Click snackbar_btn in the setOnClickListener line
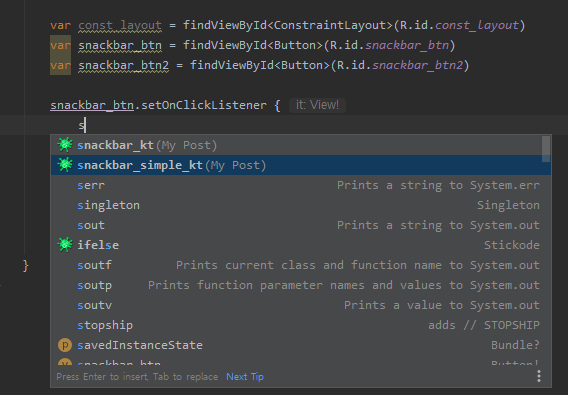 pos(92,105)
